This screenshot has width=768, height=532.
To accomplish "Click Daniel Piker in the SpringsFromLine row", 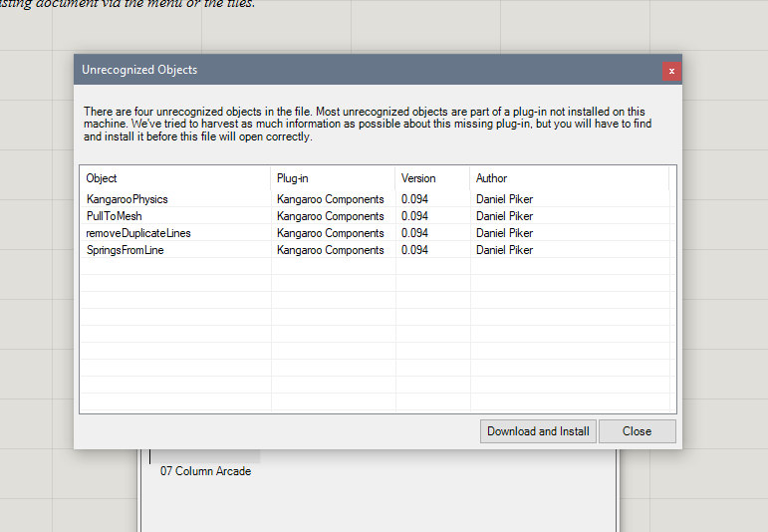I will pyautogui.click(x=504, y=250).
